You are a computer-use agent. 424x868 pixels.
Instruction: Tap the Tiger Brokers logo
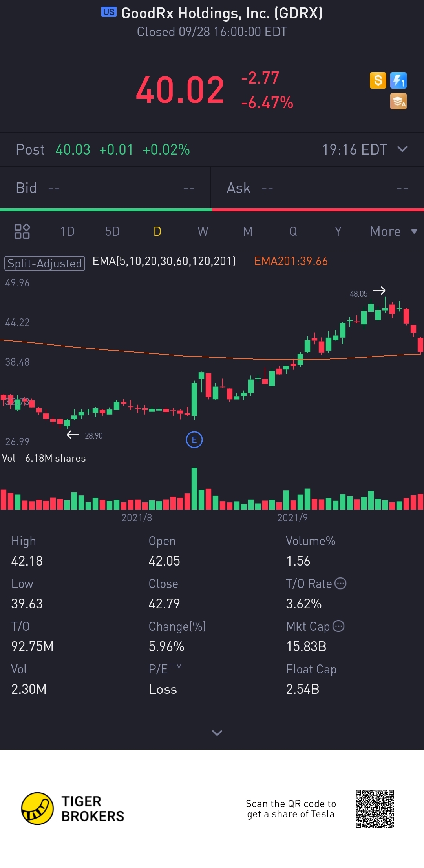click(x=73, y=808)
